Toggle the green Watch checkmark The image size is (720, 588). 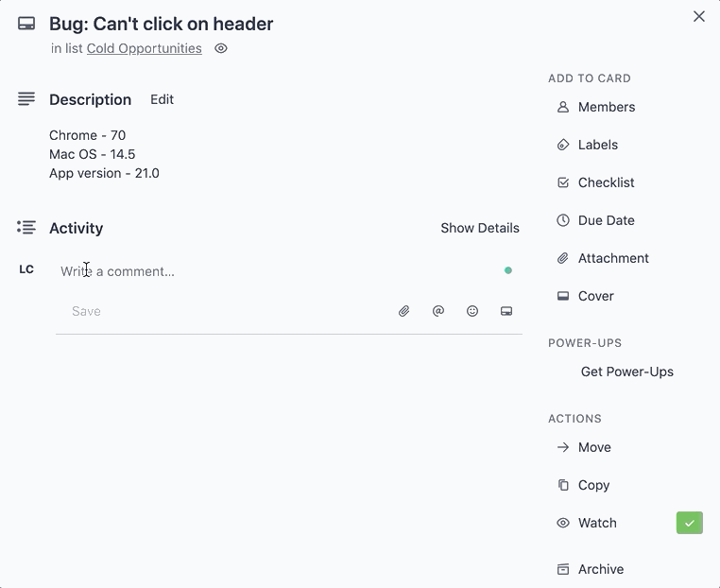point(690,523)
